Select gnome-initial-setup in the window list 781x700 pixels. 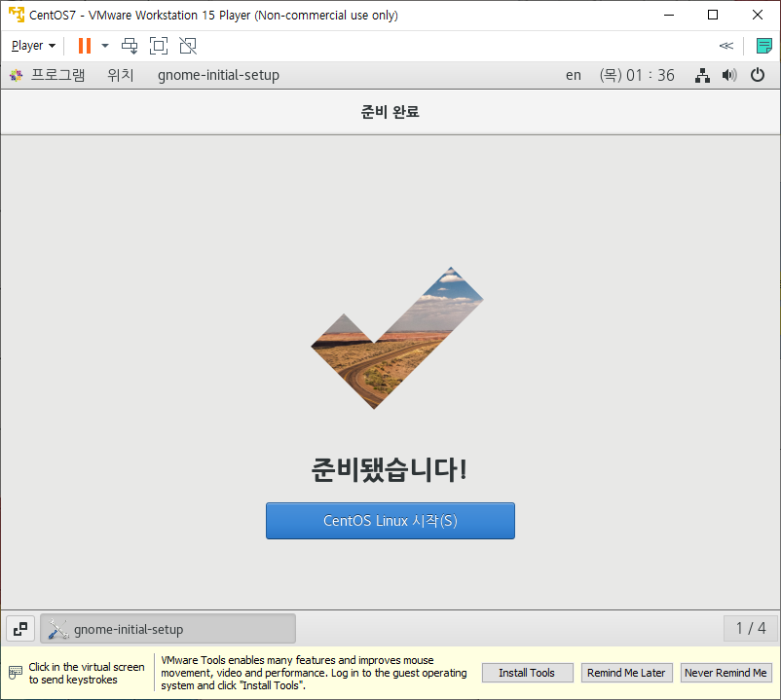pyautogui.click(x=167, y=629)
